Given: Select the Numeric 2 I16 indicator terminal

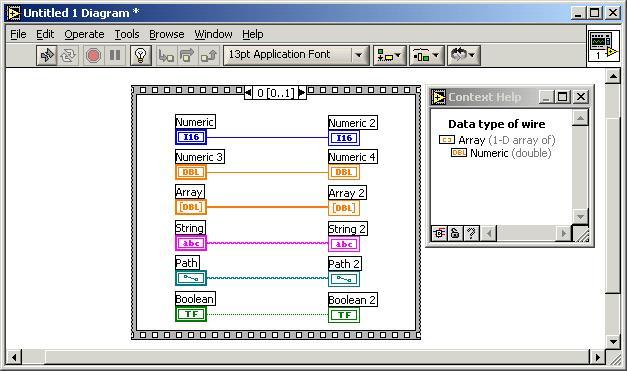Looking at the screenshot, I should click(344, 138).
